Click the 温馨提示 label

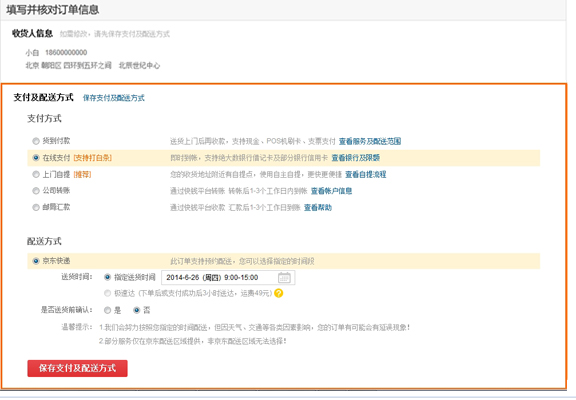click(76, 327)
